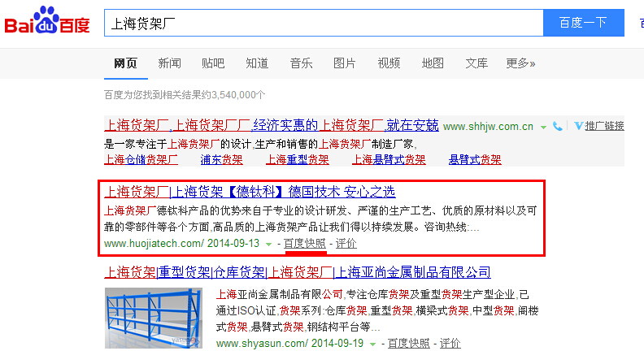Open the 悬臂式货架 sublink
Viewport: 644px width, 364px height.
tap(475, 159)
